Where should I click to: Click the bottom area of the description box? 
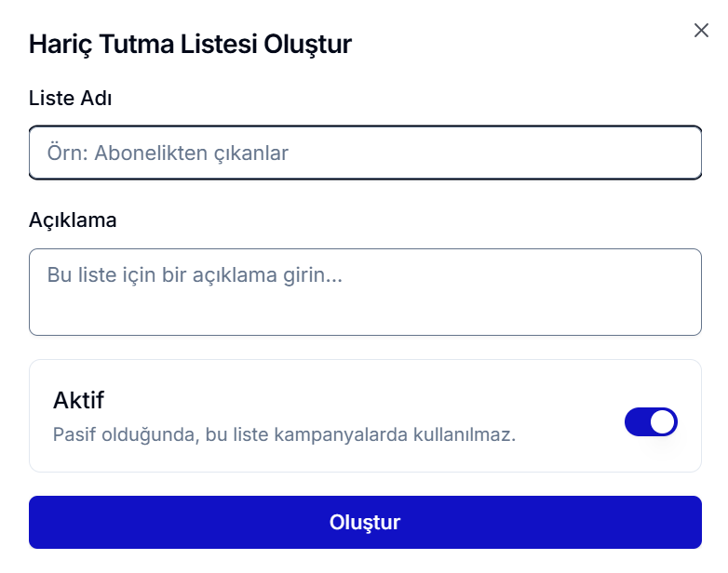[365, 319]
